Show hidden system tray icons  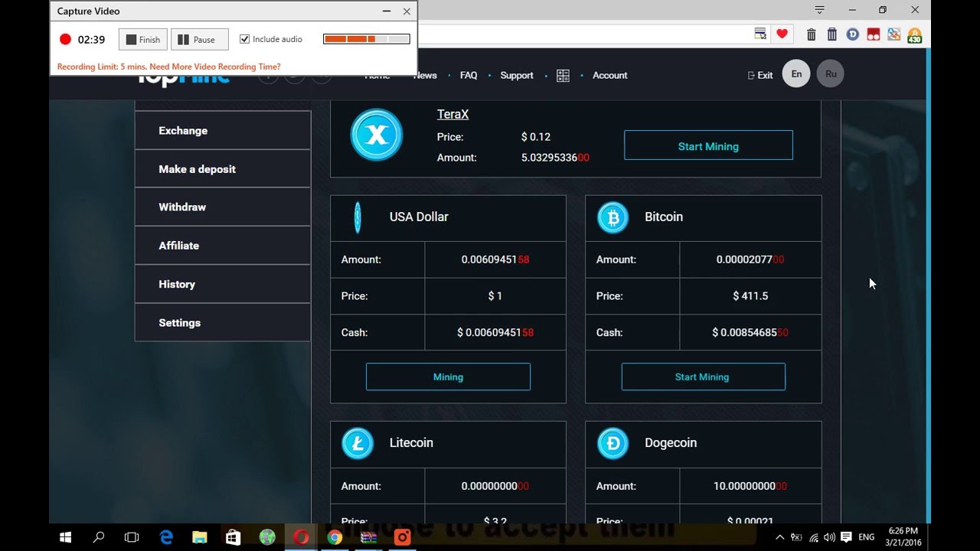tap(780, 537)
